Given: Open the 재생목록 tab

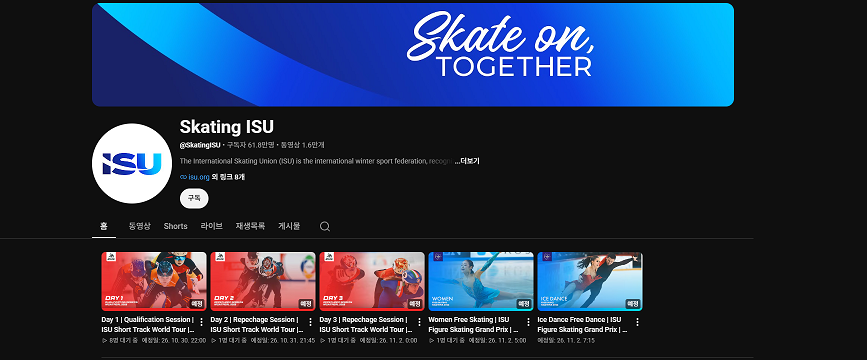Looking at the screenshot, I should [x=250, y=226].
